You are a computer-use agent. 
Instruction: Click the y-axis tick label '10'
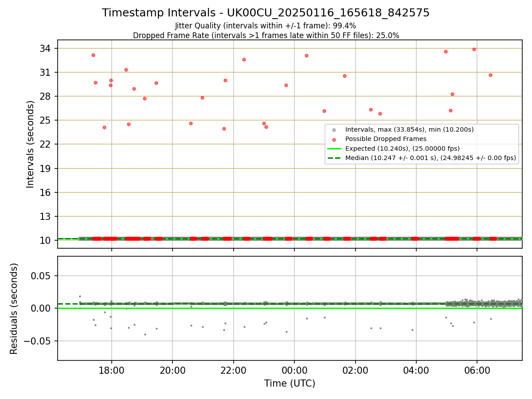45,240
